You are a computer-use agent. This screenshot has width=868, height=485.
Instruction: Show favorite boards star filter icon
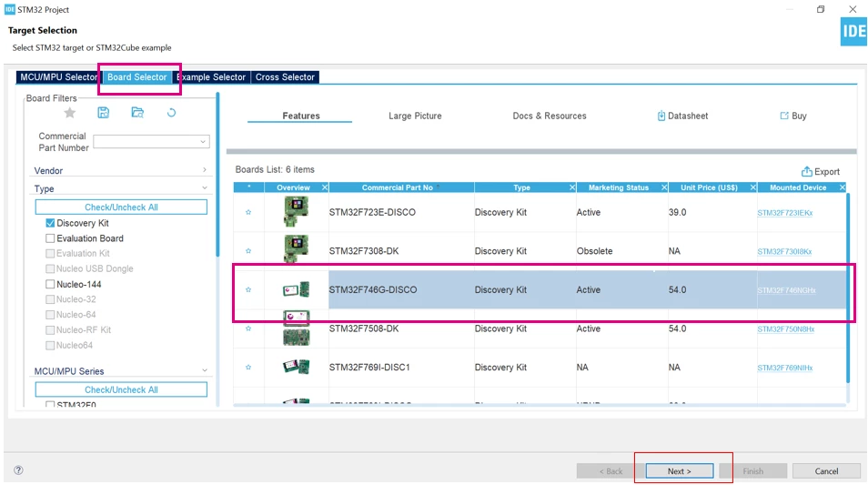click(x=70, y=113)
